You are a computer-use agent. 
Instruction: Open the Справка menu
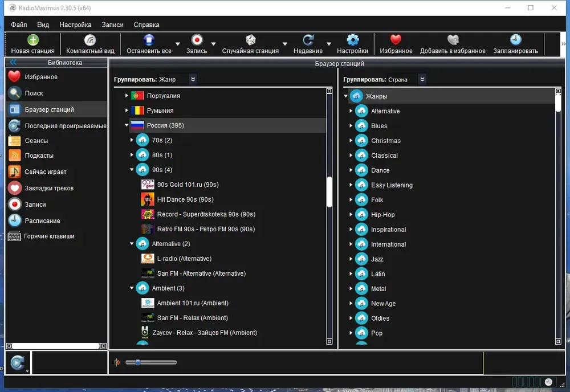(146, 24)
